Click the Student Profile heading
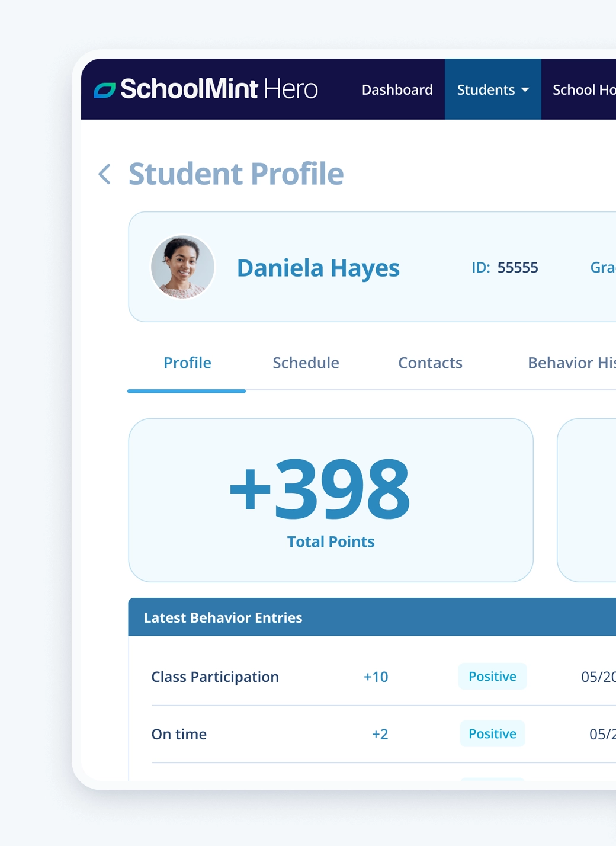 coord(236,174)
